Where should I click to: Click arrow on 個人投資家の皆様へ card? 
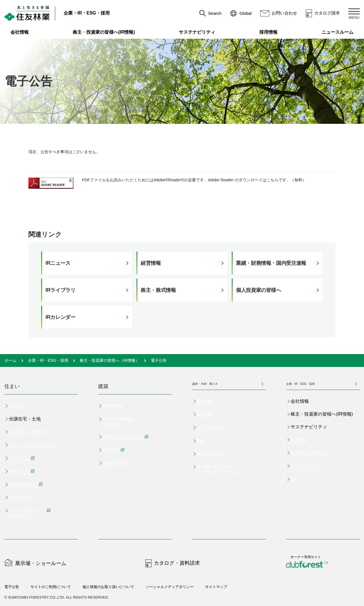coord(318,290)
